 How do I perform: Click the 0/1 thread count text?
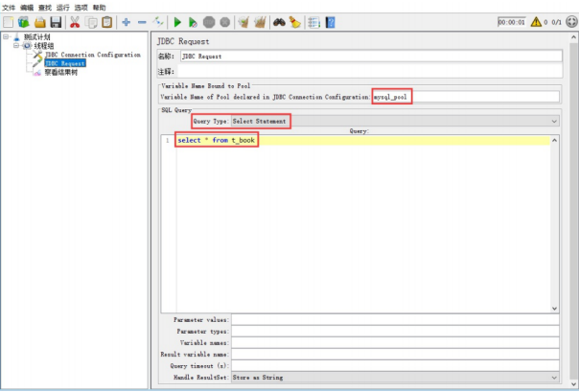[557, 22]
